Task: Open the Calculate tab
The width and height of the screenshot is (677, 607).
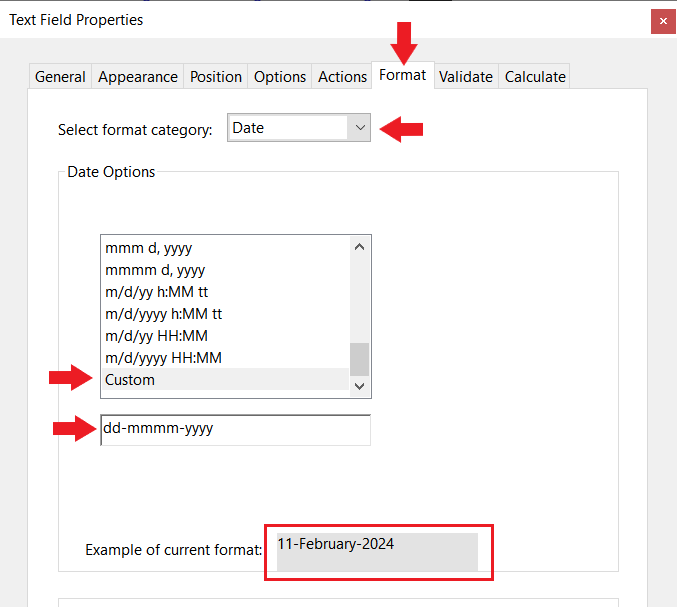Action: coord(535,77)
